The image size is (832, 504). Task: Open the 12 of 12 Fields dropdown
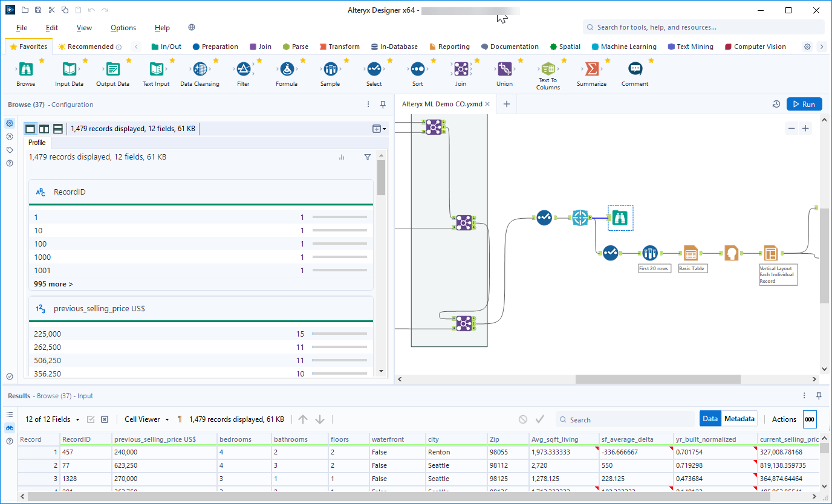(53, 419)
